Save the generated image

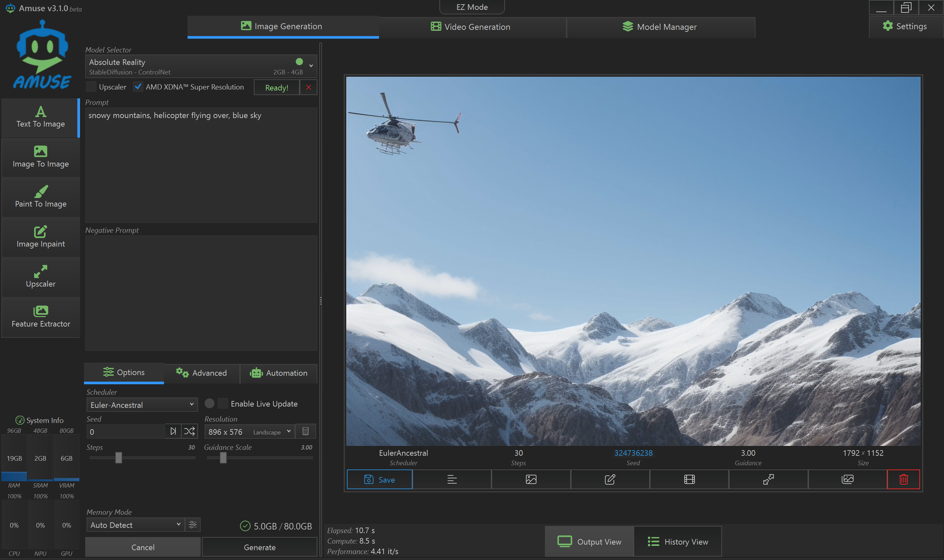[x=379, y=480]
